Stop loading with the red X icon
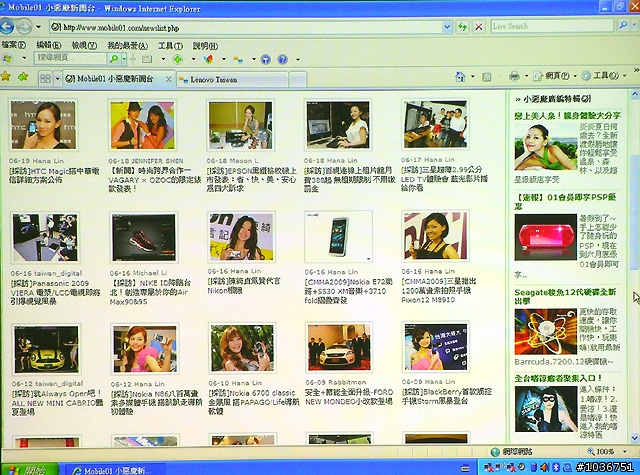 [479, 27]
